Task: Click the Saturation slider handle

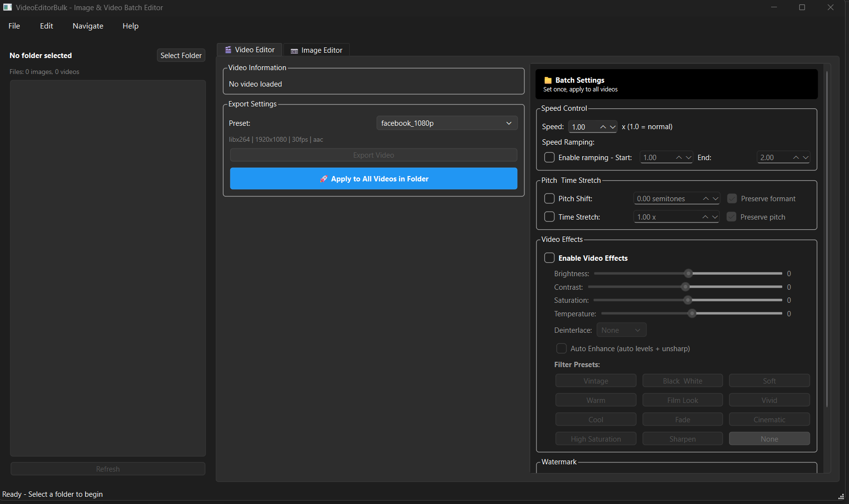Action: click(688, 300)
